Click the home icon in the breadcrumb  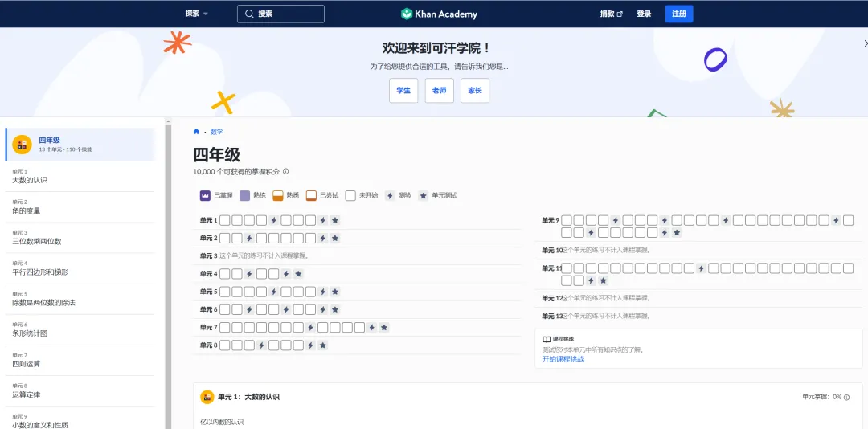196,132
